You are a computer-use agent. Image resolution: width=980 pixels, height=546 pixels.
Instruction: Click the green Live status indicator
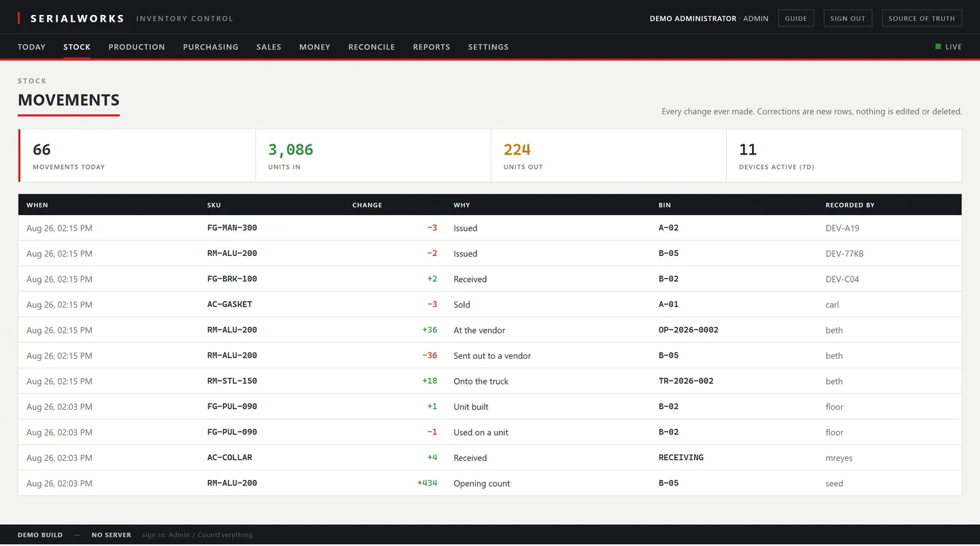pyautogui.click(x=949, y=47)
